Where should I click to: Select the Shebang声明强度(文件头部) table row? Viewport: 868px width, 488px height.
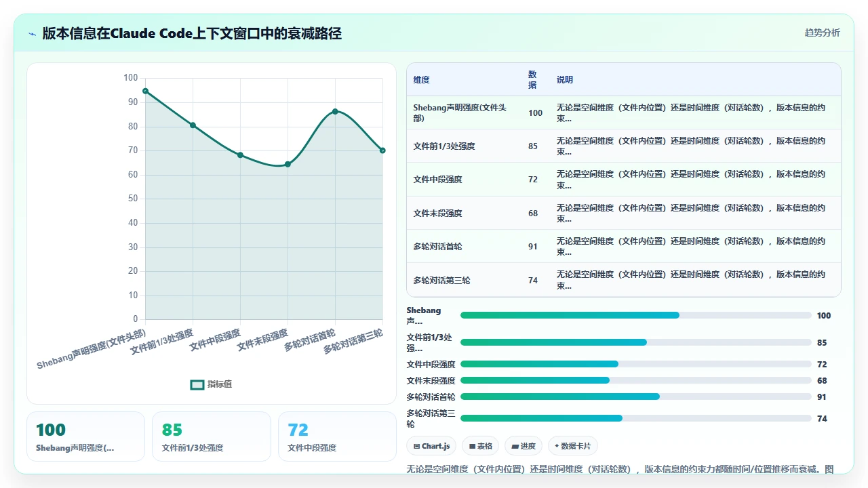tap(624, 113)
